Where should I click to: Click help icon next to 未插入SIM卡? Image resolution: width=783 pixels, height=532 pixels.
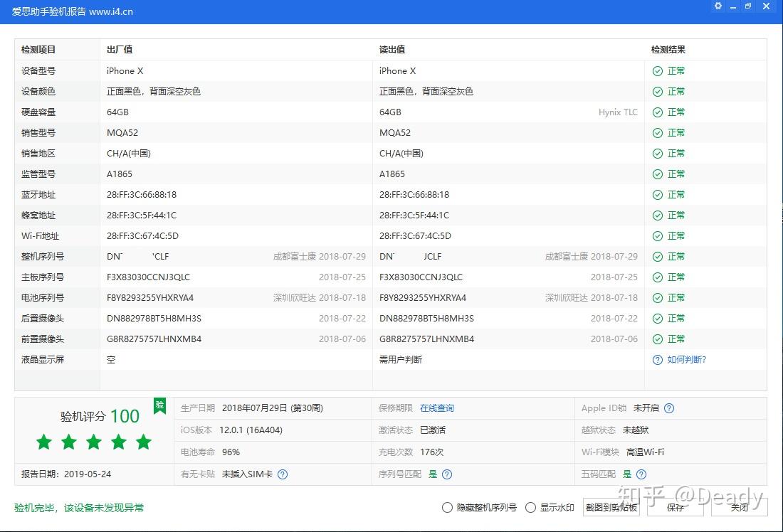tap(283, 474)
